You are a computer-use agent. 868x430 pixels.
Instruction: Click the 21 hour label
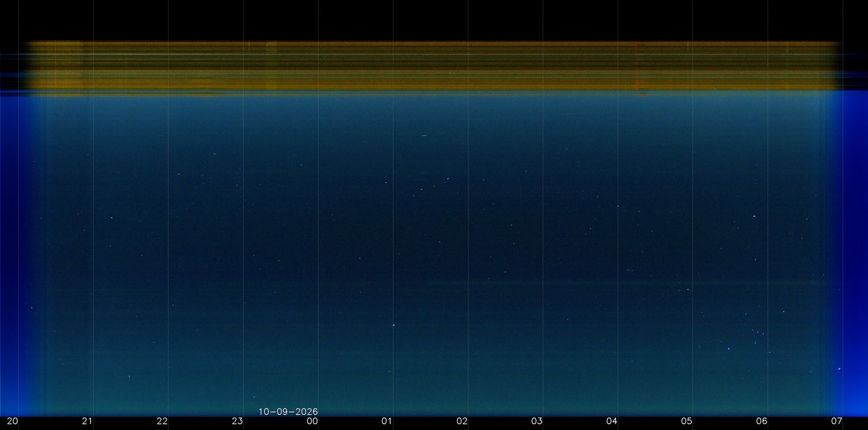click(x=87, y=421)
